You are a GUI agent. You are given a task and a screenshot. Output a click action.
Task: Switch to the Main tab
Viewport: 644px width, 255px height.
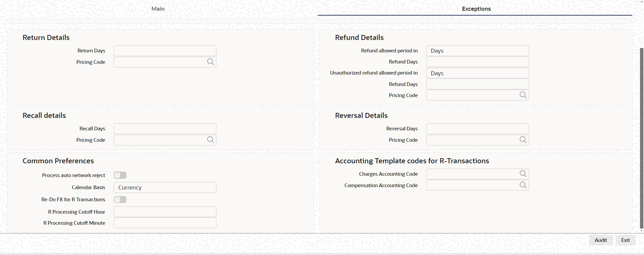click(x=158, y=9)
